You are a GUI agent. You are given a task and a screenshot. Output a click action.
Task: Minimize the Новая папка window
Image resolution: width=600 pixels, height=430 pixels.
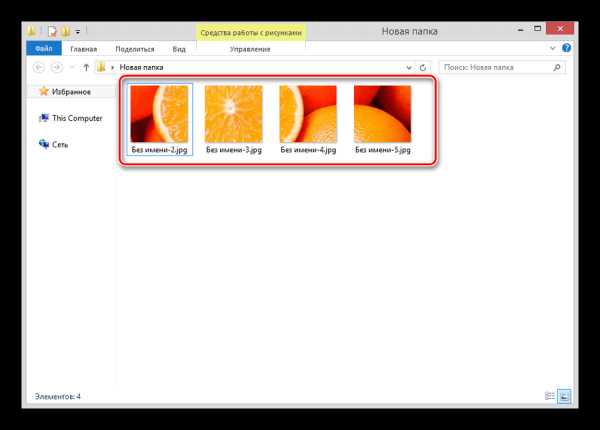520,29
